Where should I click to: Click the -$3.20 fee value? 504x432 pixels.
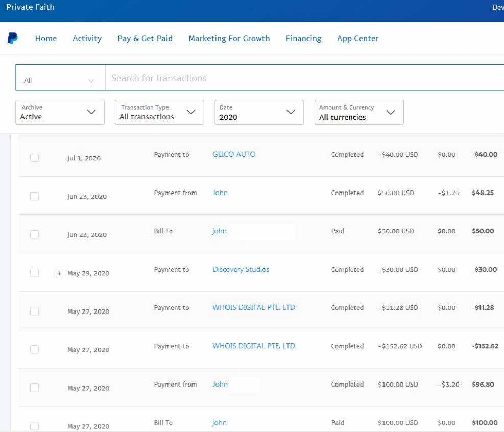[448, 385]
